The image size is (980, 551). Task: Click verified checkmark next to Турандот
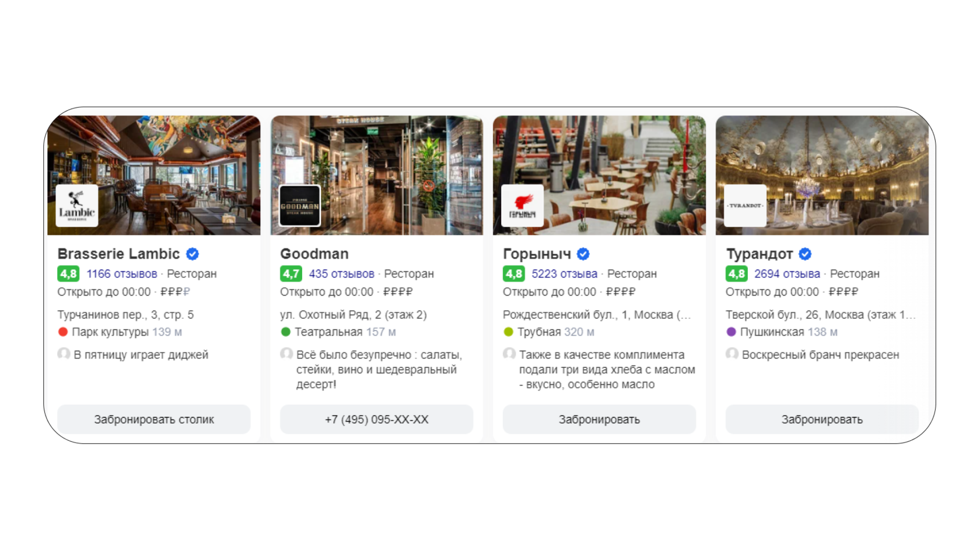pyautogui.click(x=806, y=254)
